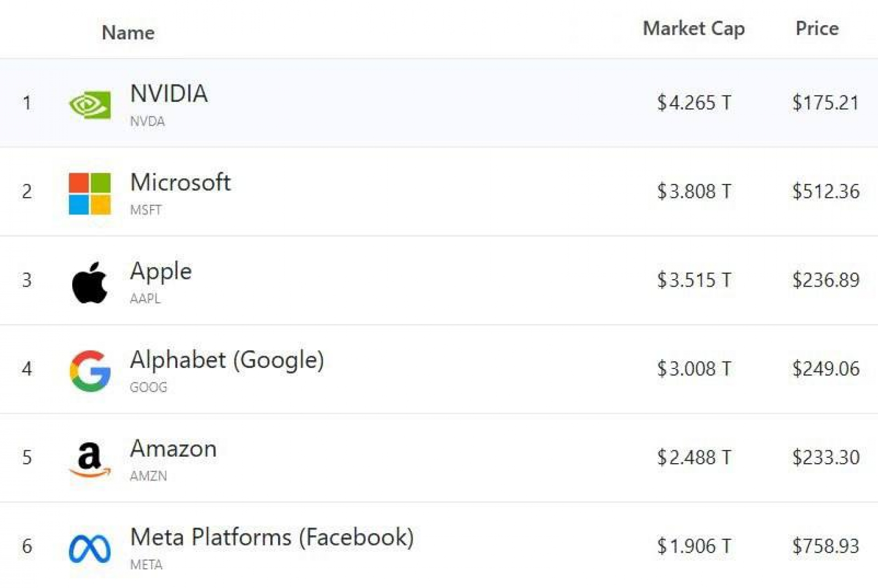Click the MSFT ticker symbol

(x=146, y=210)
